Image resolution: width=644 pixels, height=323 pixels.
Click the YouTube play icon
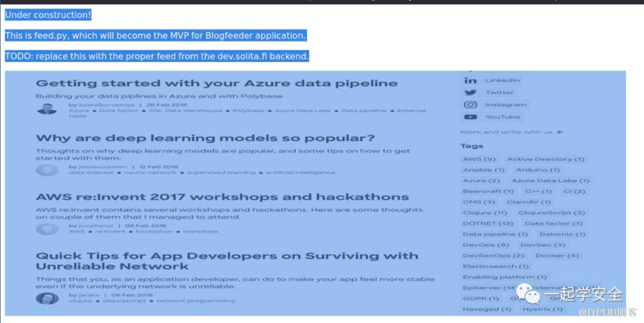pyautogui.click(x=470, y=117)
